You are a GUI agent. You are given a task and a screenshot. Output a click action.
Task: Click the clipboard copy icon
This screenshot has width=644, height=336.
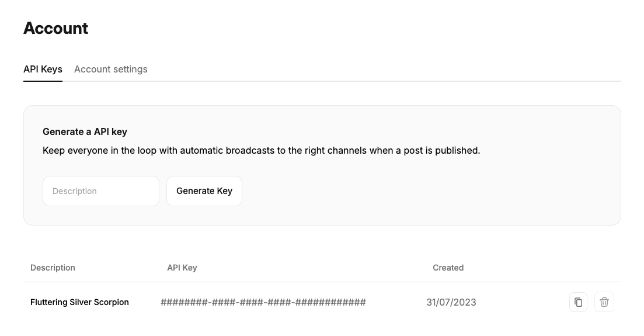(578, 302)
